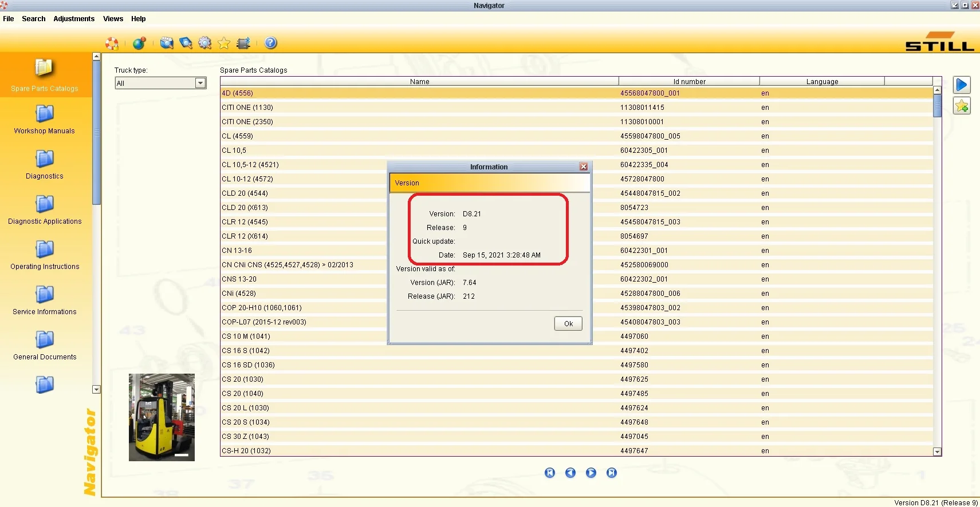980x507 pixels.
Task: Go to the previous page of catalogs
Action: [x=570, y=473]
